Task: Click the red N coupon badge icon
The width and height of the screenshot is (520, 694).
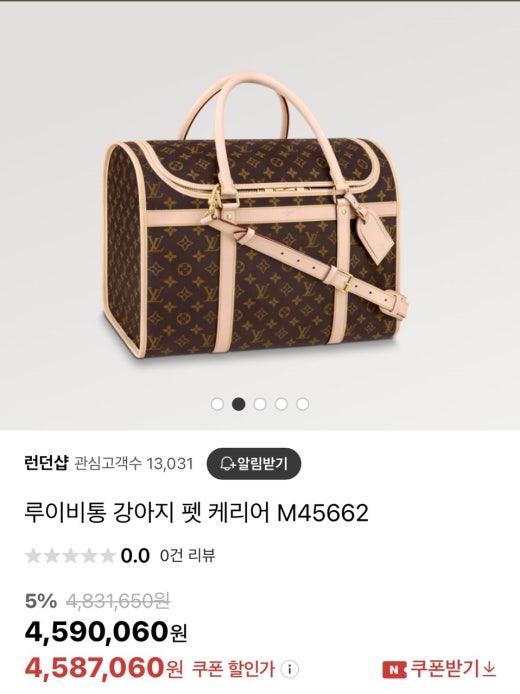Action: pyautogui.click(x=394, y=669)
